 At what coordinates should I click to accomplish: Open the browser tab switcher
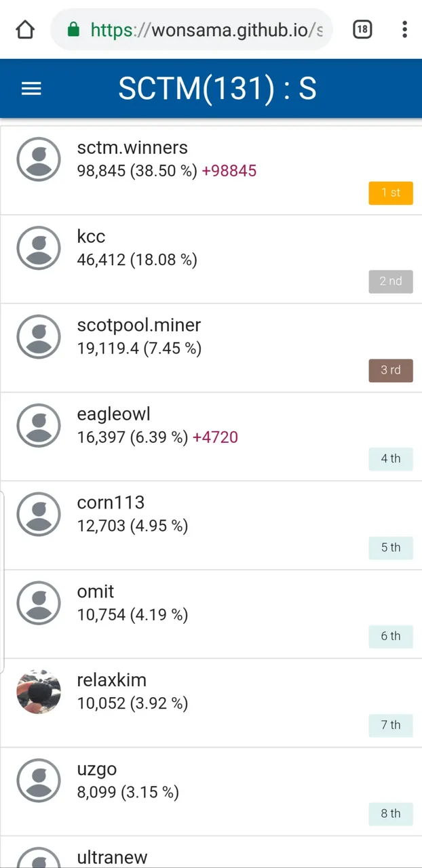pyautogui.click(x=362, y=29)
